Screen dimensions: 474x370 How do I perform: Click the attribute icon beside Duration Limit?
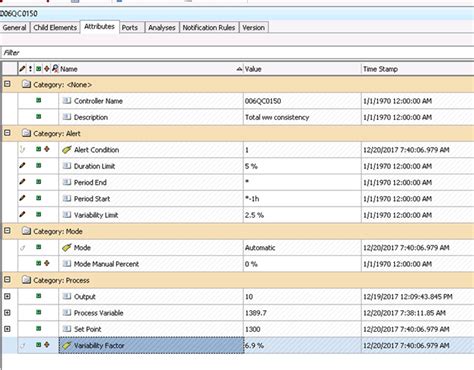(67, 166)
